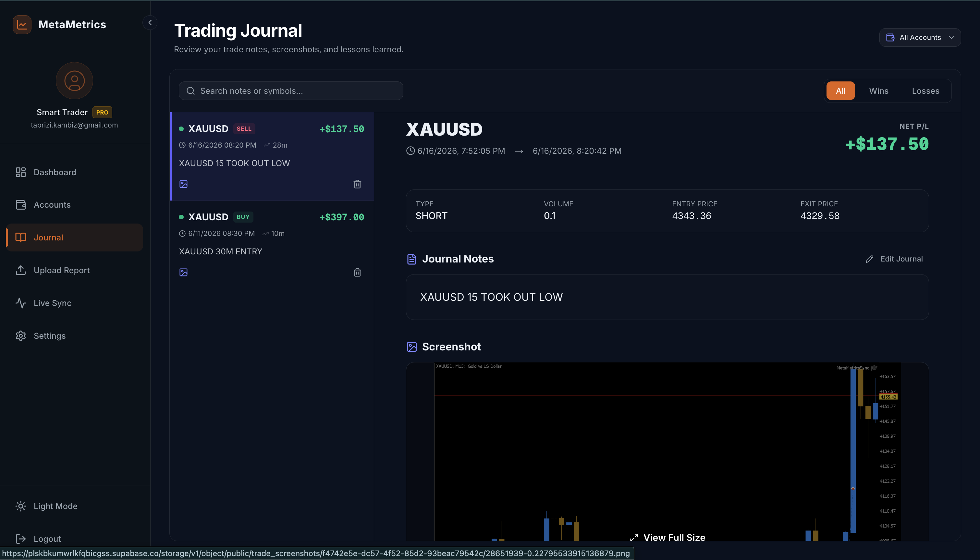The width and height of the screenshot is (980, 560).
Task: Open the All Accounts dropdown
Action: tap(920, 38)
